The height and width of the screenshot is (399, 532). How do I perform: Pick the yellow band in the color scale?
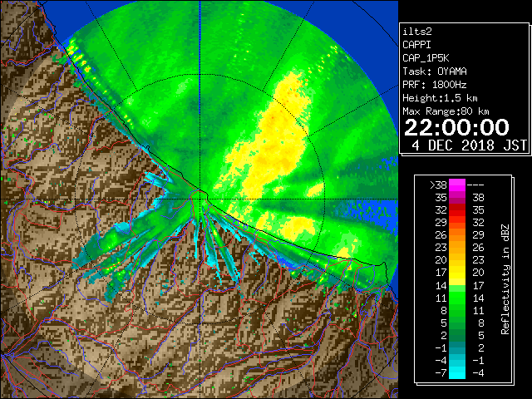tap(457, 273)
